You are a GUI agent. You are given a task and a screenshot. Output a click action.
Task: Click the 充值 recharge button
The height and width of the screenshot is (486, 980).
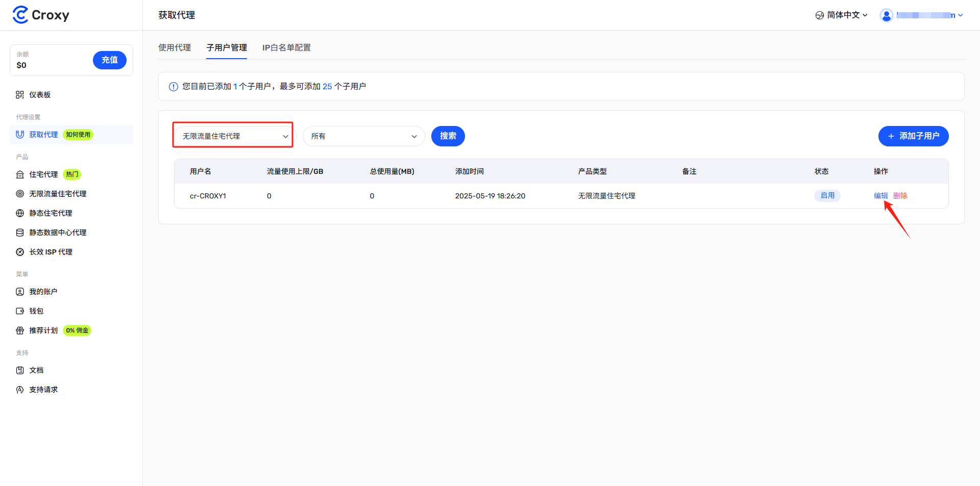(x=110, y=60)
